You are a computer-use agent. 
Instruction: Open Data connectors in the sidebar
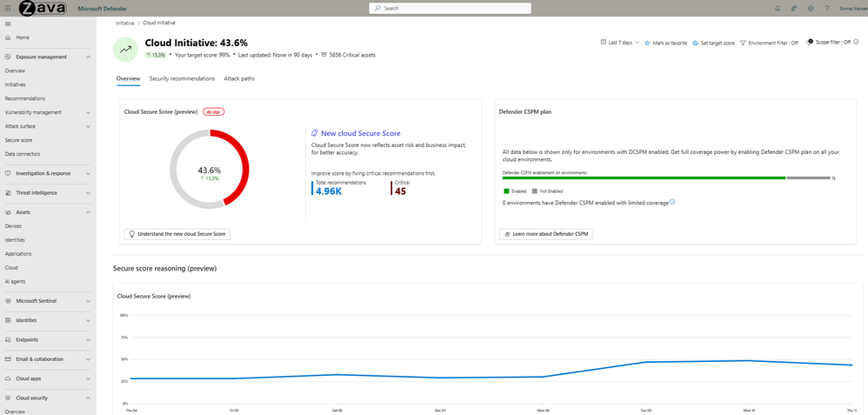coord(22,154)
